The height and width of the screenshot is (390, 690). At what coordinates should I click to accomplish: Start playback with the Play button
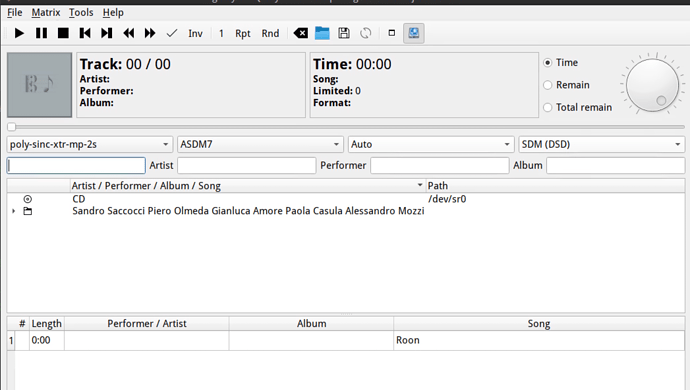(19, 33)
